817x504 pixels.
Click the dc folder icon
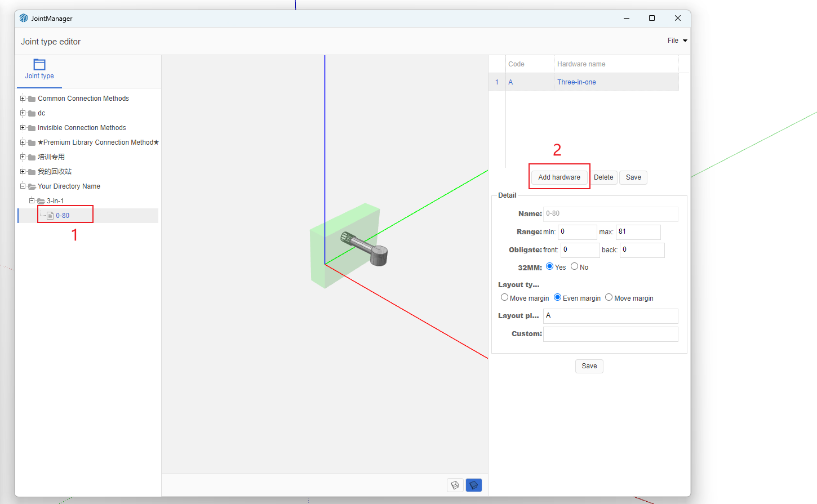[x=32, y=113]
